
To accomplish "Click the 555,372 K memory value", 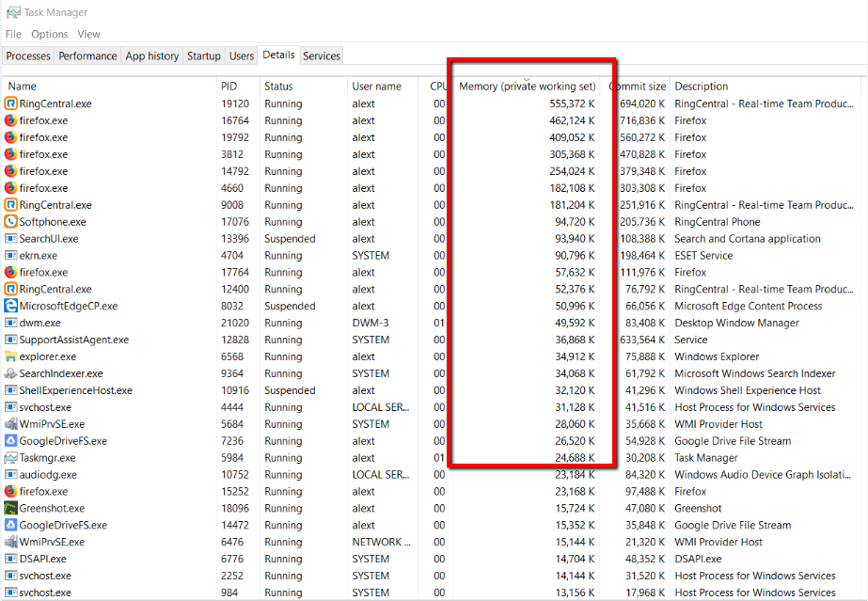I will tap(572, 103).
